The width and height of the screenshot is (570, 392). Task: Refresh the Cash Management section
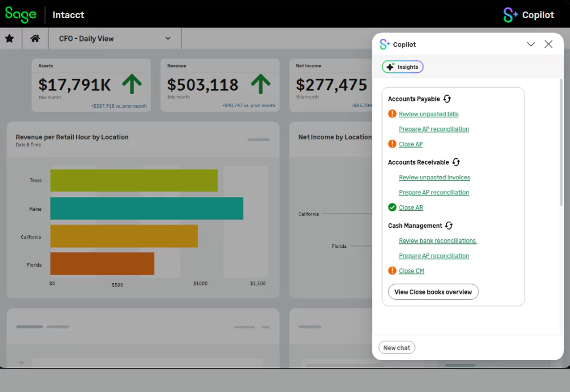(449, 226)
